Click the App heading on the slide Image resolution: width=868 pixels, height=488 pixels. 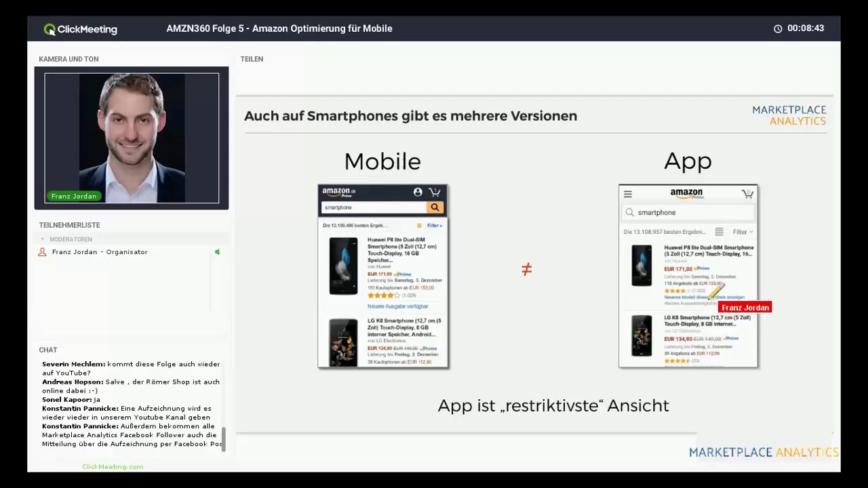(688, 162)
